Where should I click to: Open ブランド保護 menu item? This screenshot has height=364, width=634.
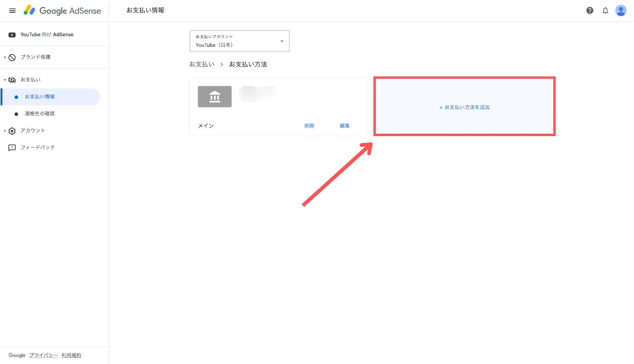pos(36,57)
